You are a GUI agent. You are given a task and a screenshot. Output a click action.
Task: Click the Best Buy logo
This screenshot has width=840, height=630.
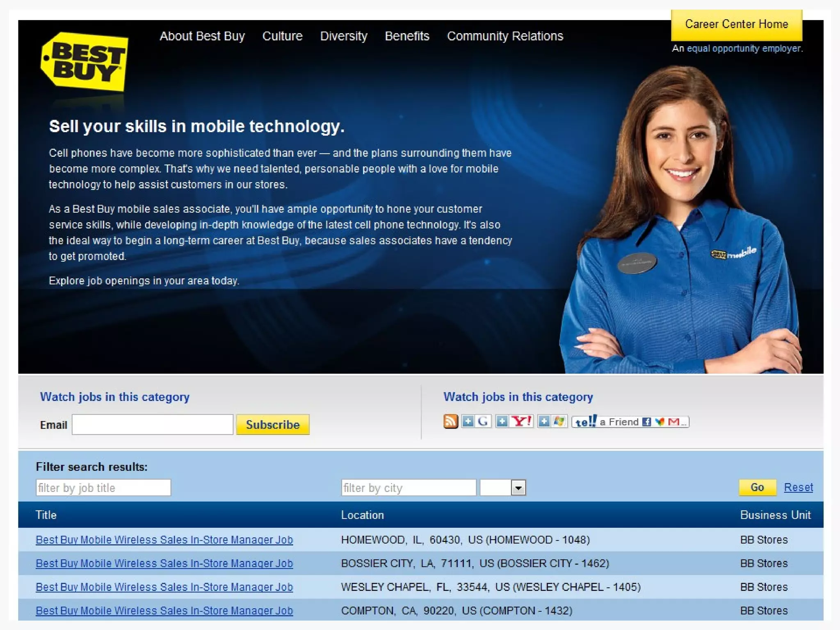coord(84,62)
